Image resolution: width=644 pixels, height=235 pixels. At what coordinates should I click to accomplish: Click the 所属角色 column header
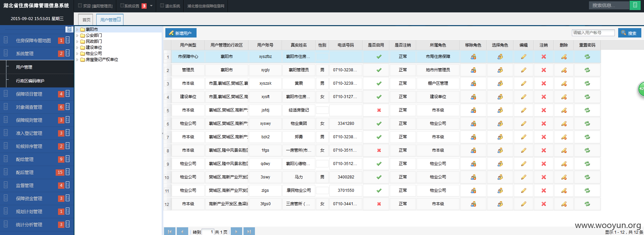click(438, 45)
